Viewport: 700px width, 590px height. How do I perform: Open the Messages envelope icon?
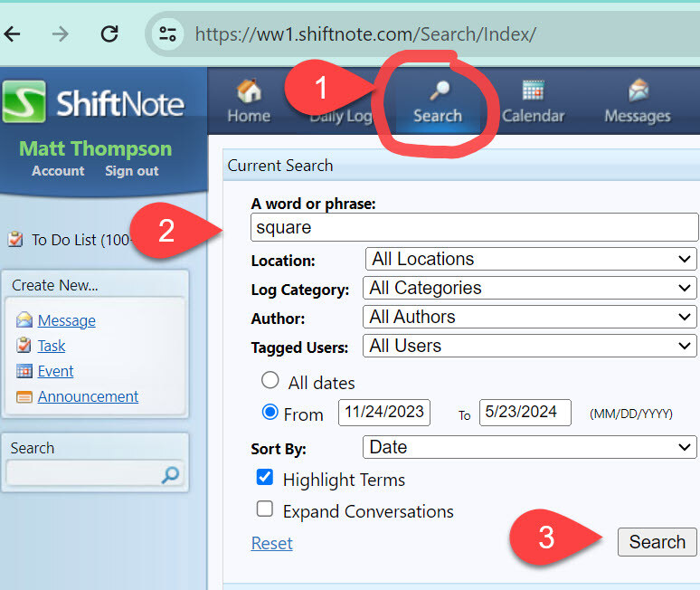pos(639,90)
